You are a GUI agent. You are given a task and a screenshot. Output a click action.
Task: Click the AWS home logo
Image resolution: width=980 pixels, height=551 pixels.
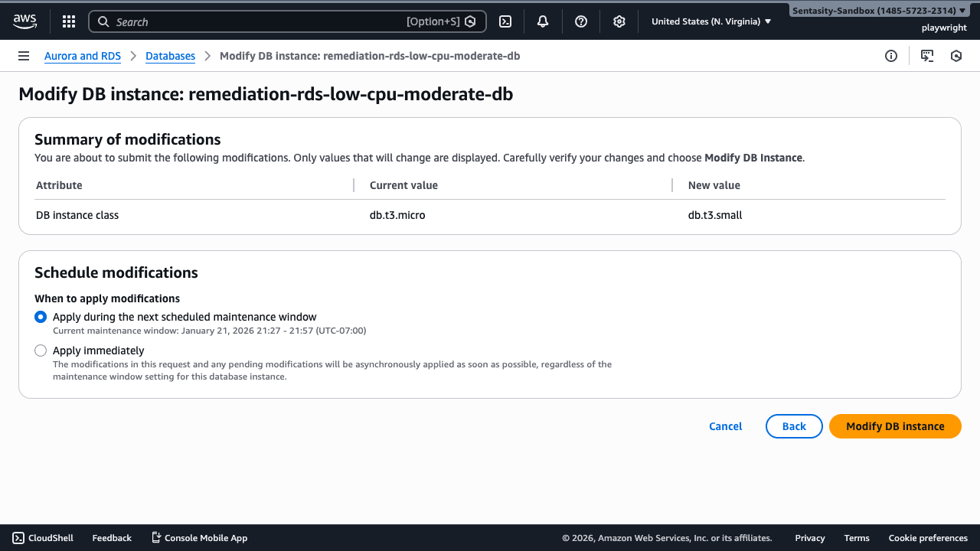[x=24, y=21]
